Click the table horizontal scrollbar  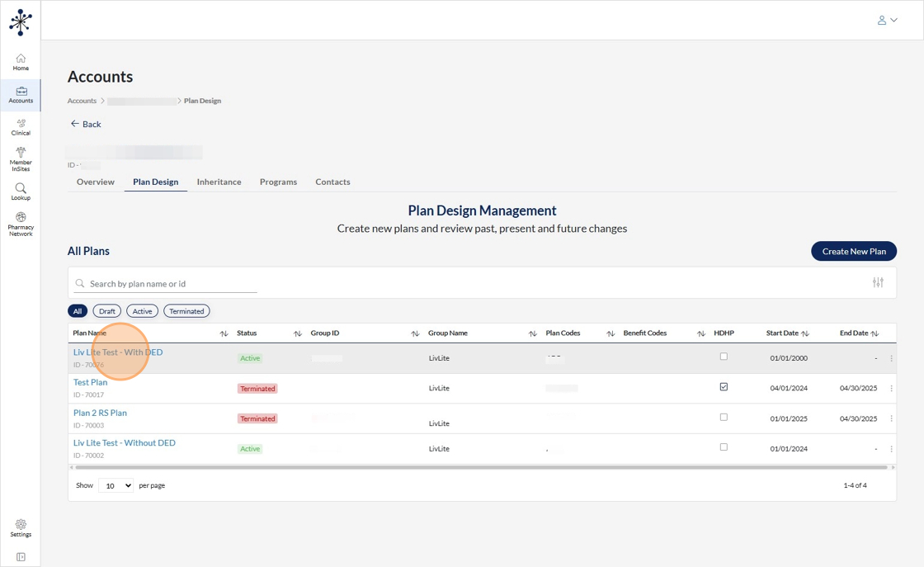[478, 467]
